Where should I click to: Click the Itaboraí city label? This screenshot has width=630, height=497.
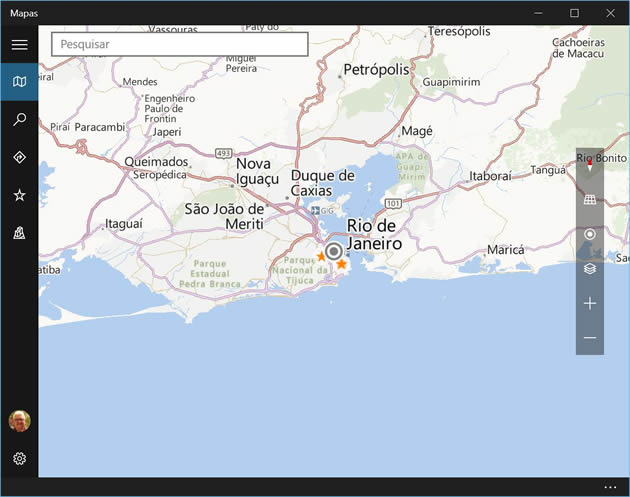[x=490, y=176]
